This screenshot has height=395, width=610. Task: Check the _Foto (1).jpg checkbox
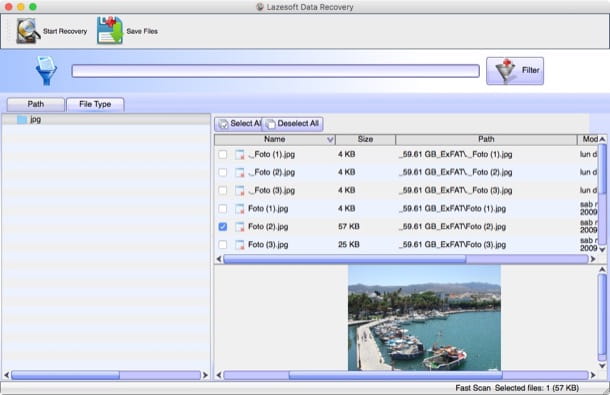(x=223, y=154)
